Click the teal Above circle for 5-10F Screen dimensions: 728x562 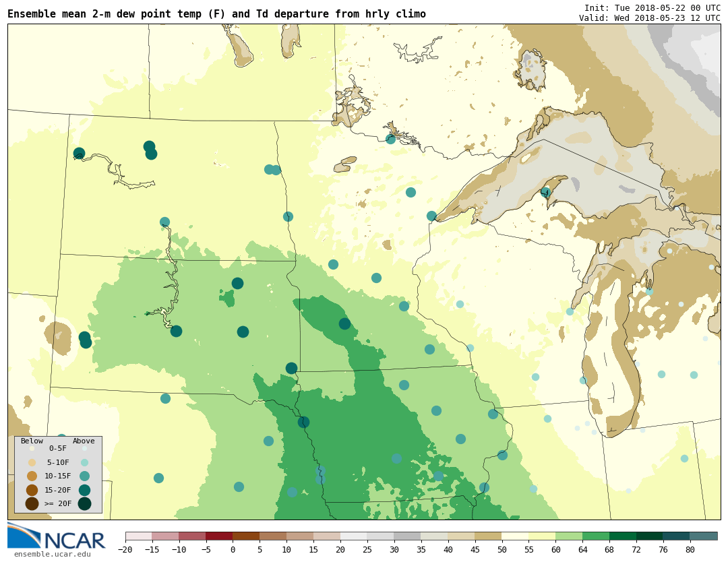(x=84, y=462)
